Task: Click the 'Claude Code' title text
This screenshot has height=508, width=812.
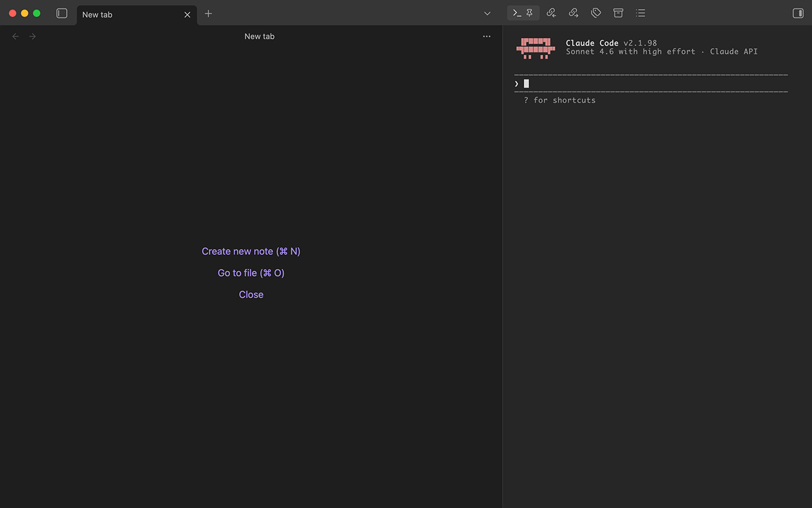Action: point(592,43)
